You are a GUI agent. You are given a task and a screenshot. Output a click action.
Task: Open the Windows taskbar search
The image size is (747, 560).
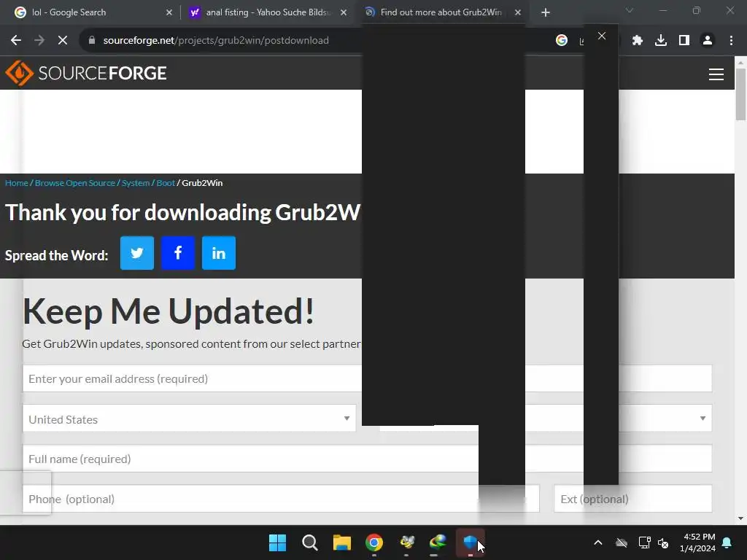[x=309, y=542]
